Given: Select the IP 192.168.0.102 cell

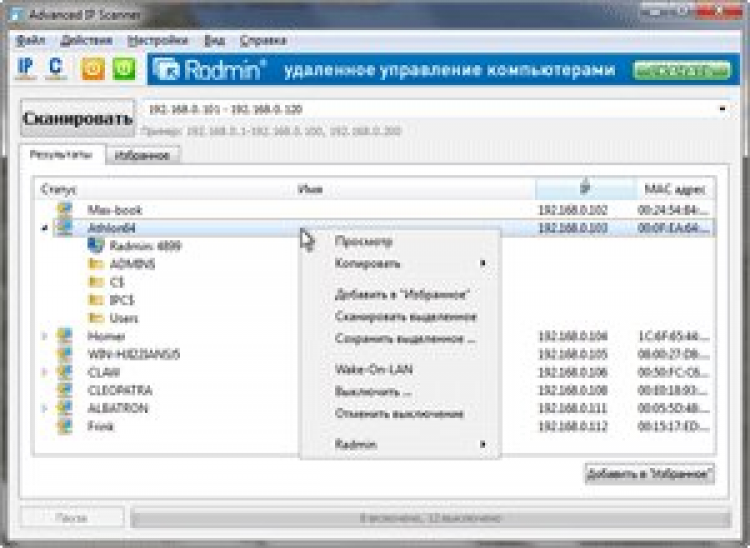Looking at the screenshot, I should click(573, 210).
